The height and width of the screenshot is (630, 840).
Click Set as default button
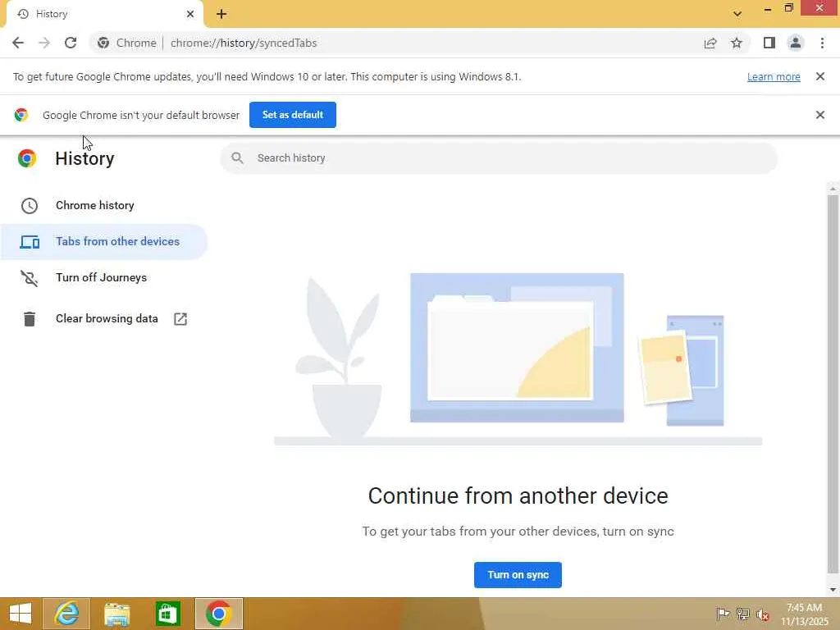(293, 115)
